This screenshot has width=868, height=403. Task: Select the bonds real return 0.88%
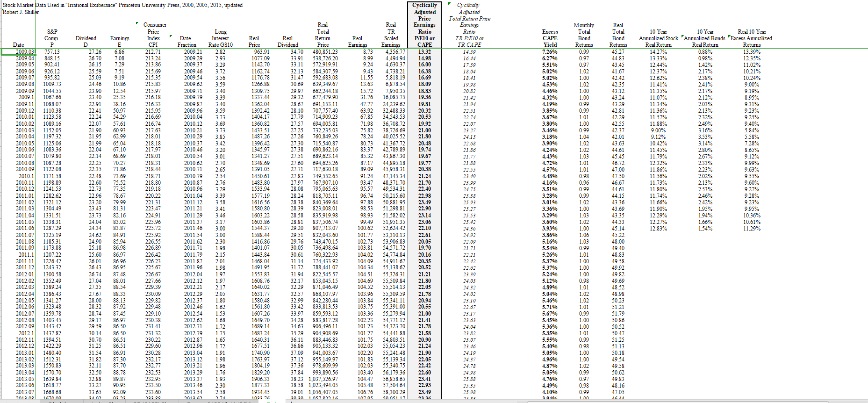coord(705,52)
